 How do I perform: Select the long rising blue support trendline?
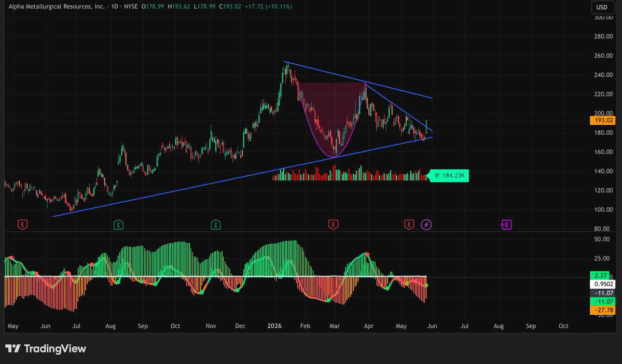pos(242,177)
